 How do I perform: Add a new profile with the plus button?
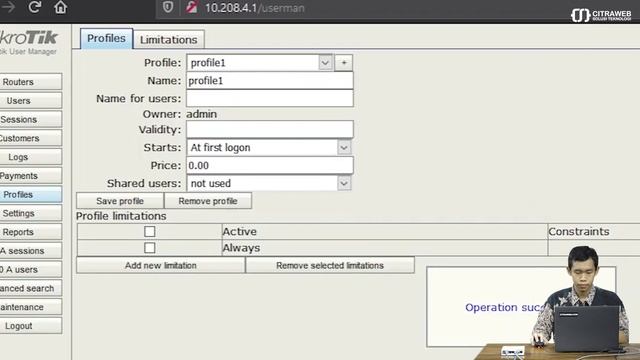point(344,63)
